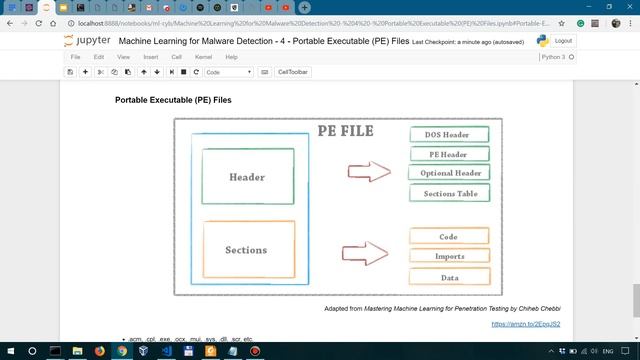Open the Help menu
The width and height of the screenshot is (640, 360).
click(231, 57)
